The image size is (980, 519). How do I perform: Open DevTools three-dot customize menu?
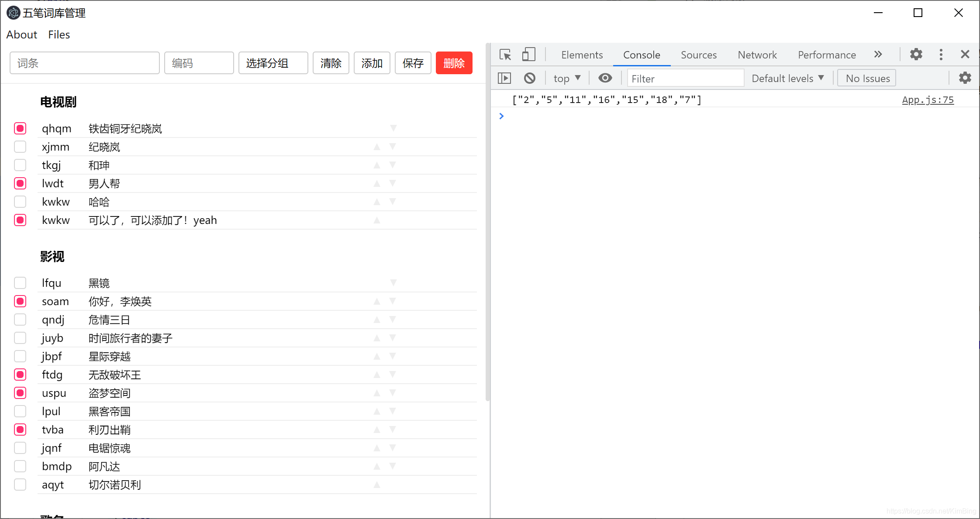[941, 55]
